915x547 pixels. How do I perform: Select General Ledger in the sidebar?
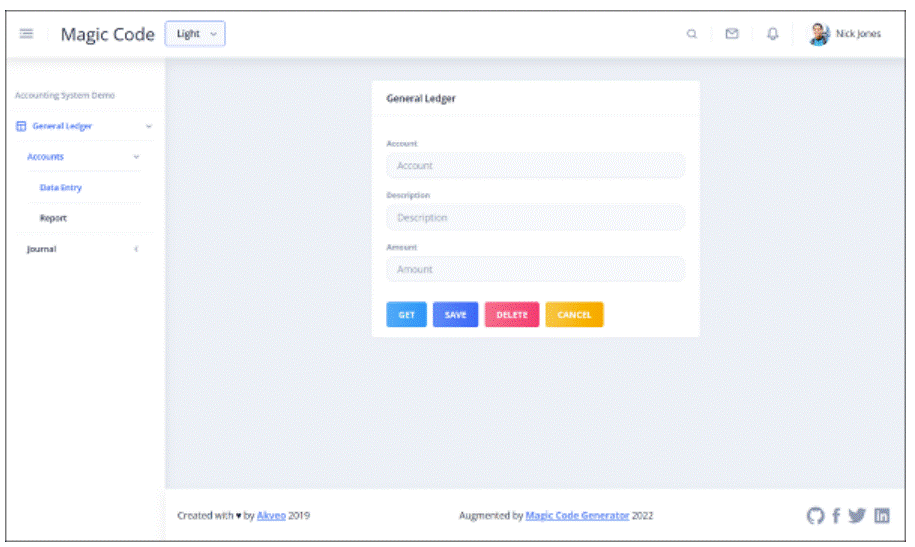62,126
